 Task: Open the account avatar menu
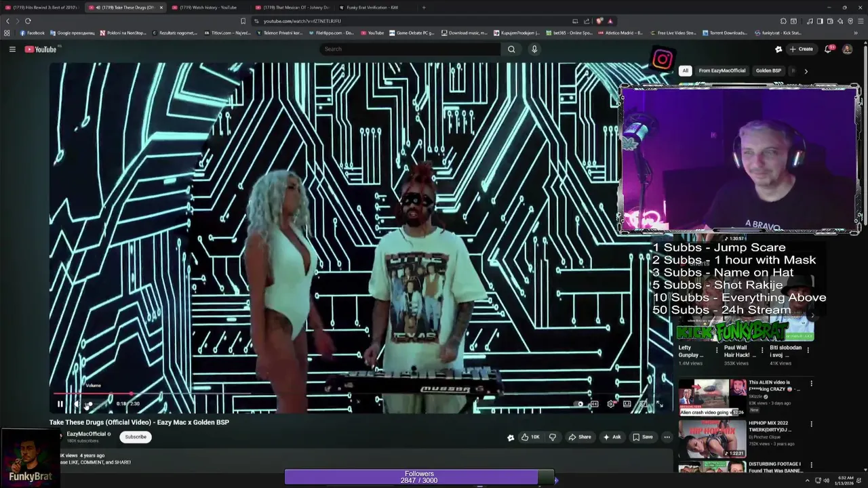tap(847, 49)
